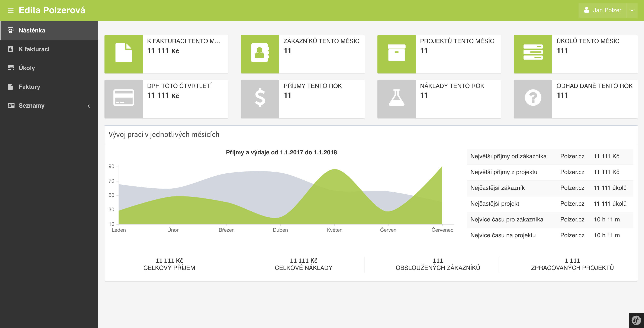The width and height of the screenshot is (644, 328).
Task: Open the Úkoly section from sidebar
Action: 27,68
